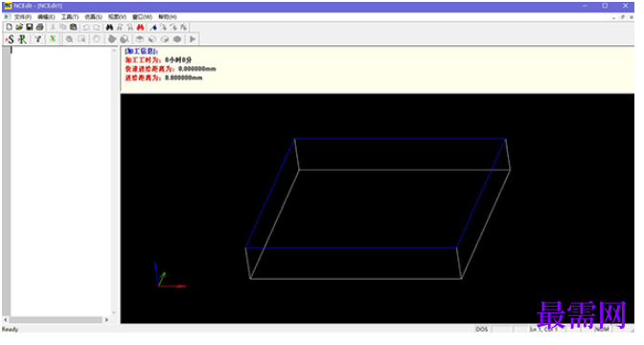Open a file using the folder icon

click(x=19, y=27)
